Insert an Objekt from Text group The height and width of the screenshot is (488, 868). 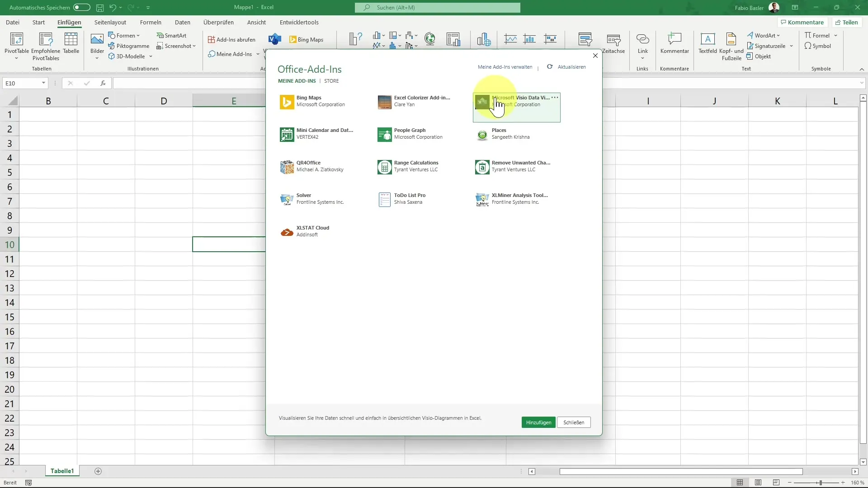point(759,56)
